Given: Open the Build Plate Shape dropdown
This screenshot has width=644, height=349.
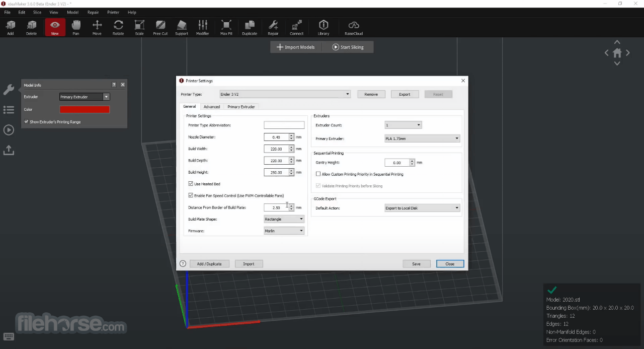Looking at the screenshot, I should [x=284, y=219].
